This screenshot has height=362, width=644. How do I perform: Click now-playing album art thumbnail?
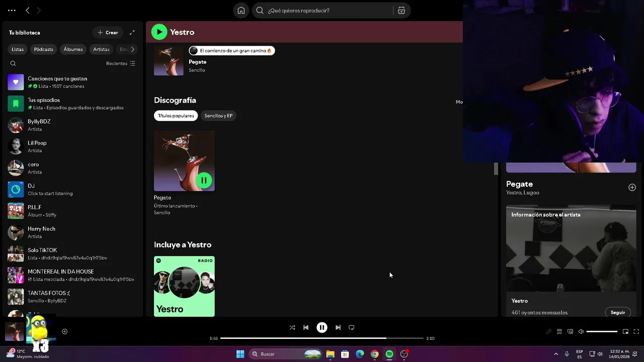click(x=15, y=331)
